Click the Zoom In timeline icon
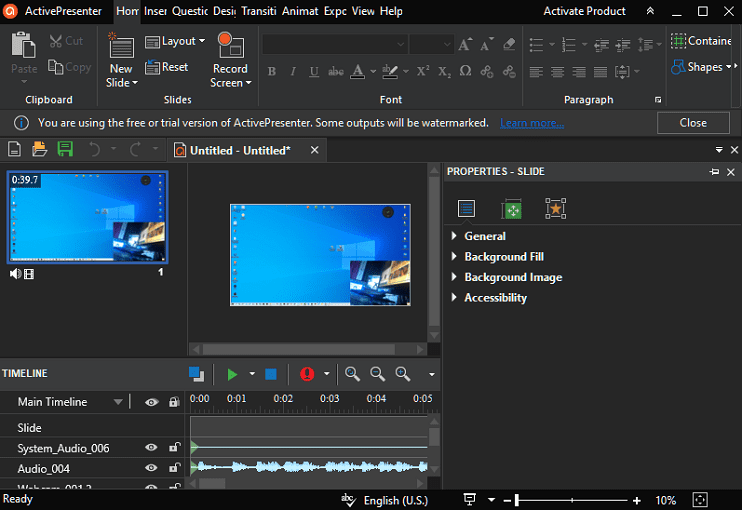The height and width of the screenshot is (510, 742). click(403, 374)
